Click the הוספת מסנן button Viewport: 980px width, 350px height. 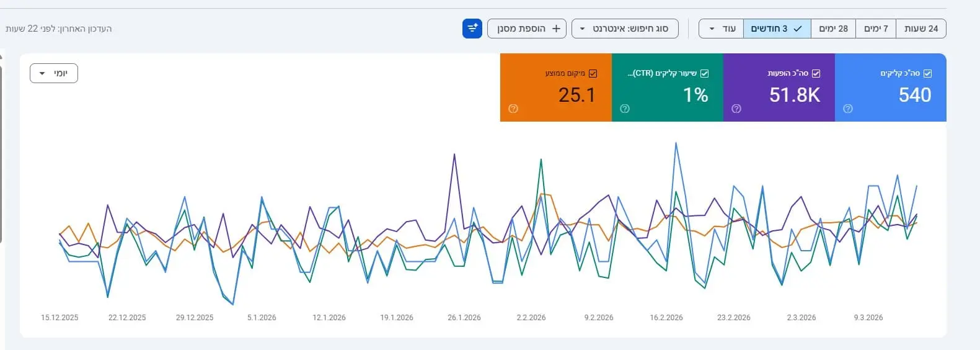click(527, 29)
